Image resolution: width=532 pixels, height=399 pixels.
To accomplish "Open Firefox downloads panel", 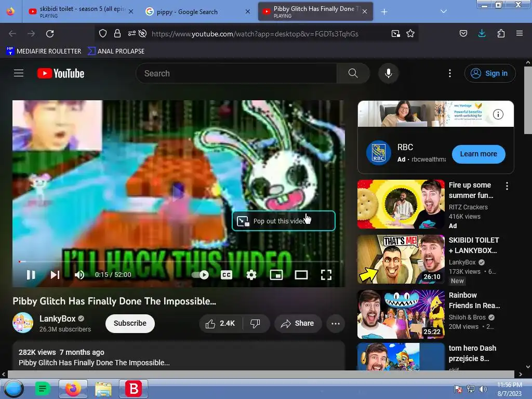I will pyautogui.click(x=482, y=33).
